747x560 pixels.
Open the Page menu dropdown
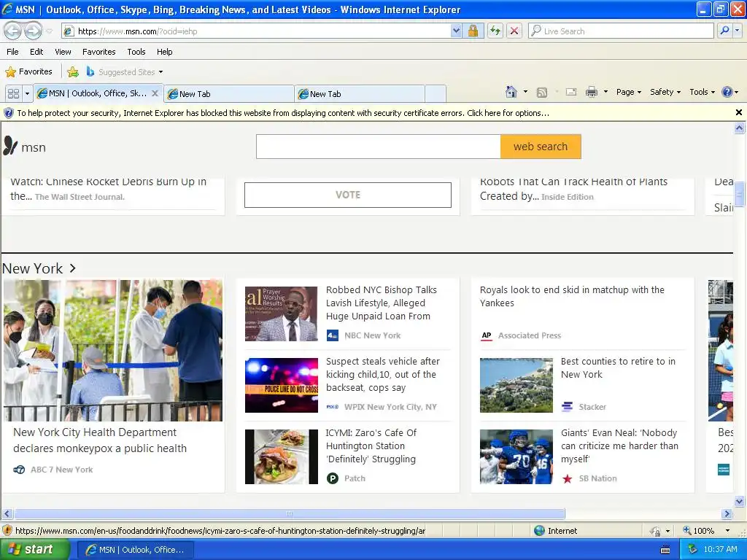tap(629, 92)
